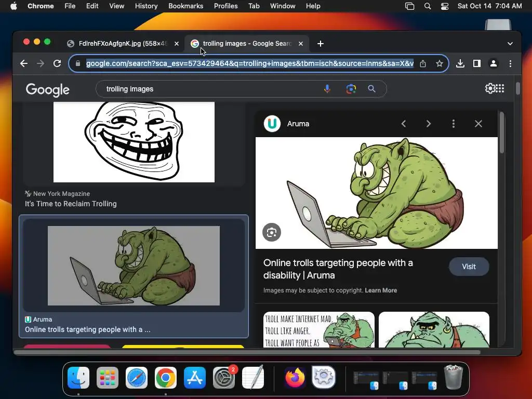Go to previous image in preview
Screen dimensions: 532x399
pos(403,124)
